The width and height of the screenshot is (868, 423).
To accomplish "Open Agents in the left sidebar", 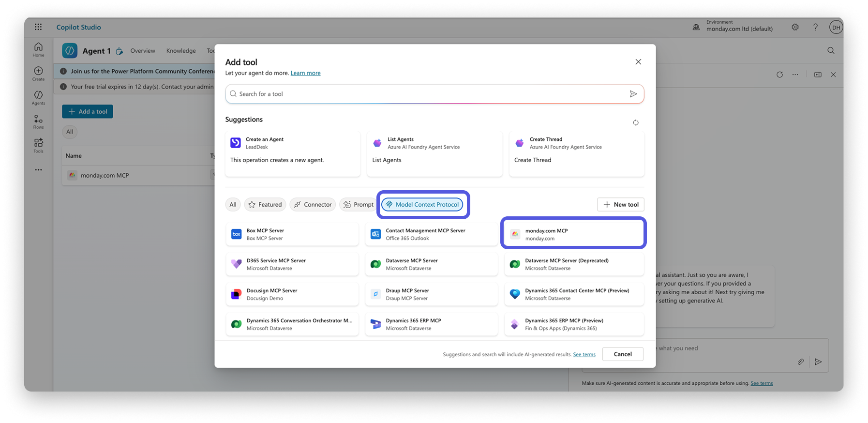I will point(38,97).
